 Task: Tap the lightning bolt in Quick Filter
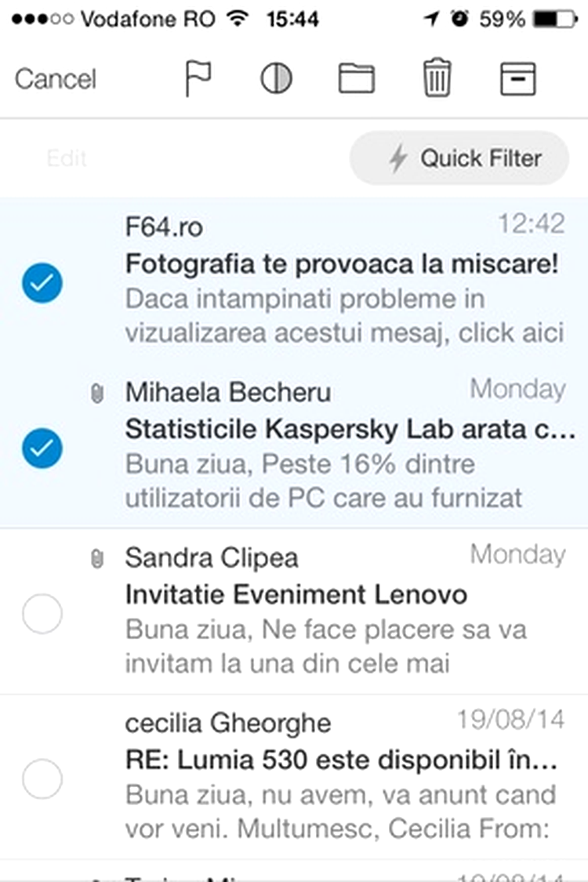[398, 158]
